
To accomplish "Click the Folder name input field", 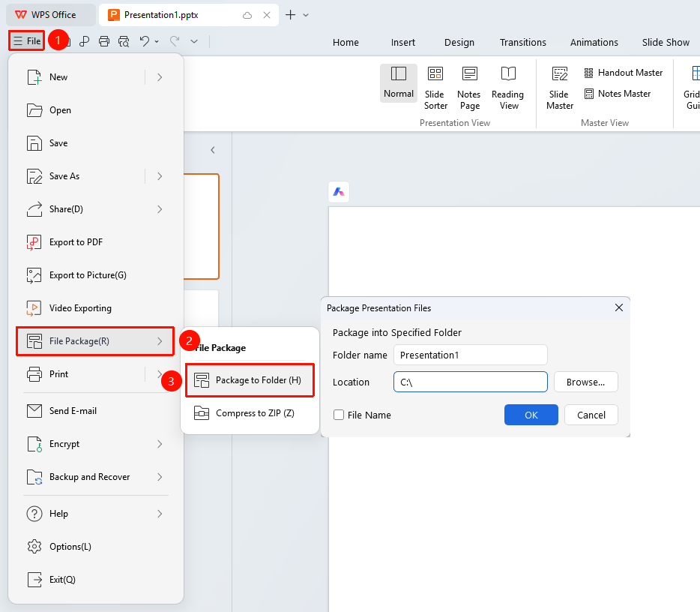I will 471,355.
